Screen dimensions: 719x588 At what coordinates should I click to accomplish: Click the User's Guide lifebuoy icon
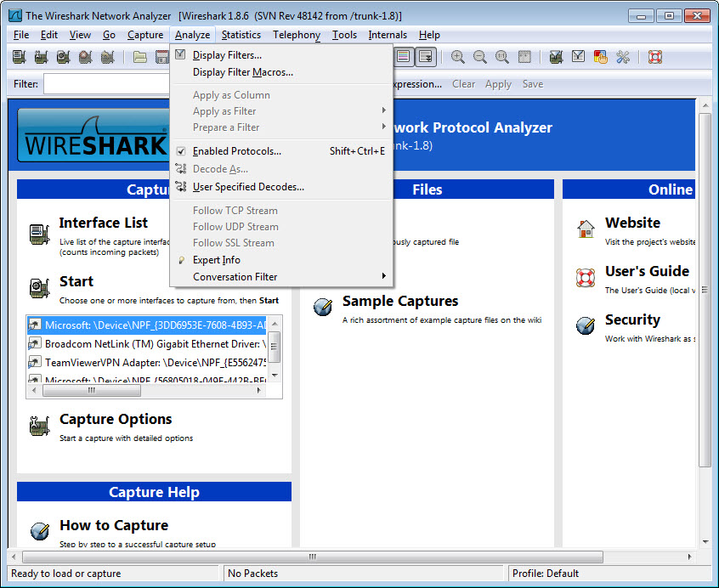tap(586, 278)
